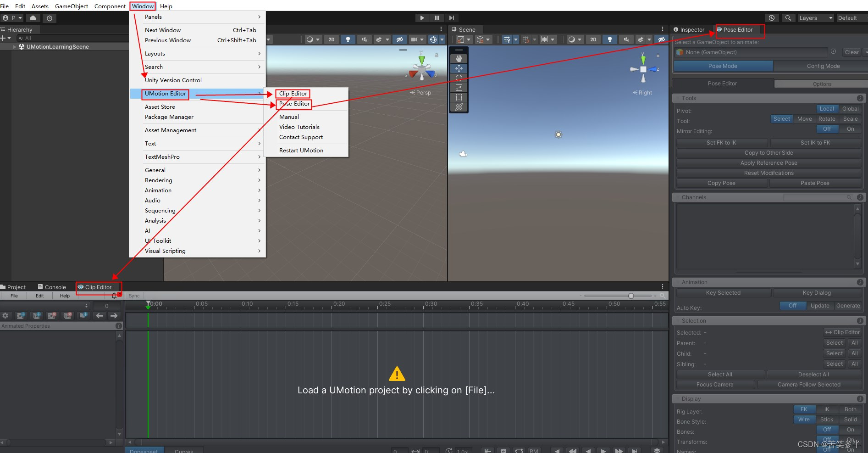The image size is (868, 453).
Task: Open the Hierarchy add (+) dropdown
Action: [x=6, y=38]
